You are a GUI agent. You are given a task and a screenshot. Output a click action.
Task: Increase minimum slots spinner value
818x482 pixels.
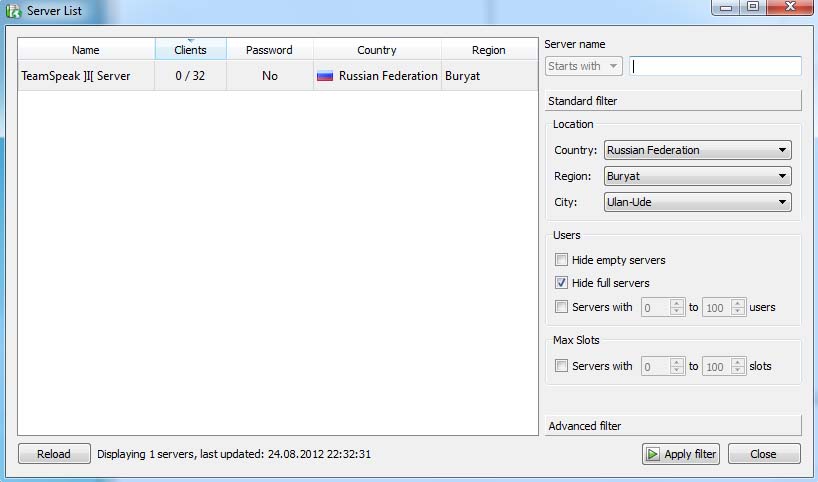(677, 362)
